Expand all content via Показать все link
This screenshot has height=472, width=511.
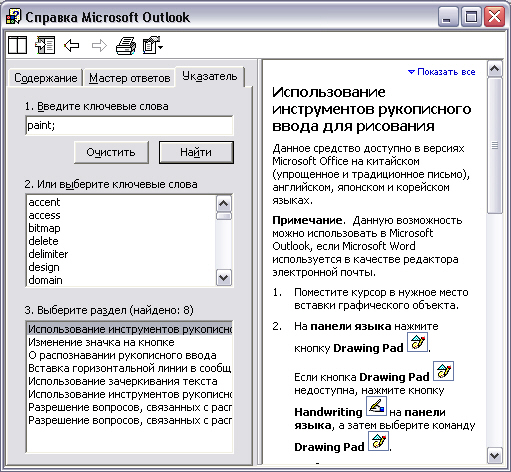(x=442, y=72)
